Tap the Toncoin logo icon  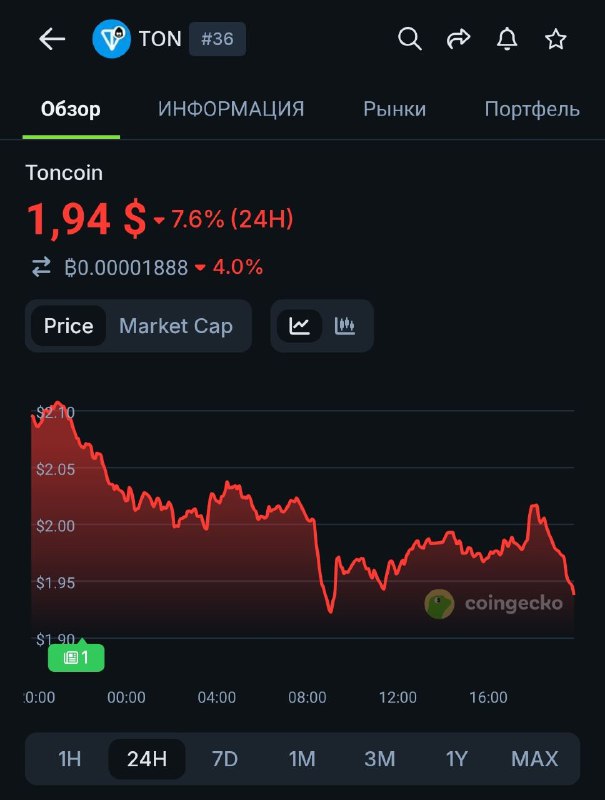click(110, 39)
